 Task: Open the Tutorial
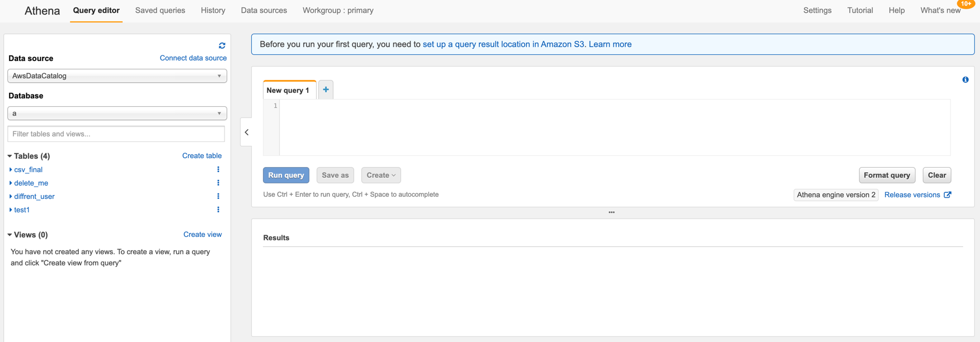(x=860, y=11)
